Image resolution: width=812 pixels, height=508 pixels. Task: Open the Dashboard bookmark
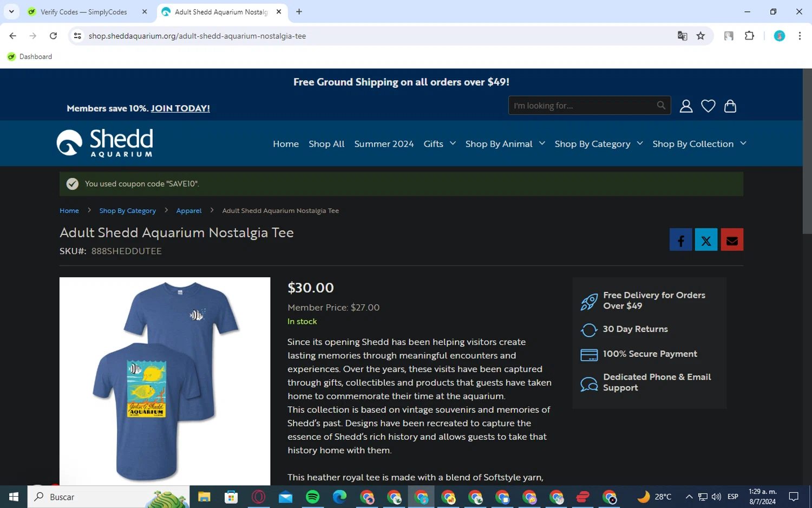[x=30, y=56]
